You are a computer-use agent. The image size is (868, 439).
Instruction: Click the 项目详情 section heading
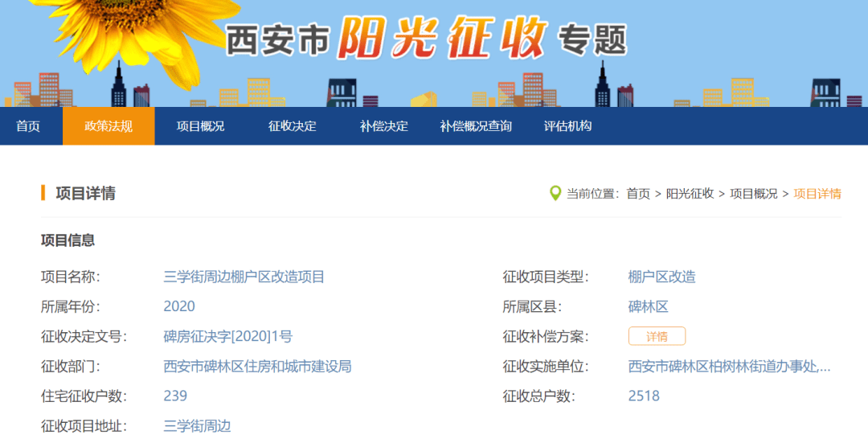(86, 194)
